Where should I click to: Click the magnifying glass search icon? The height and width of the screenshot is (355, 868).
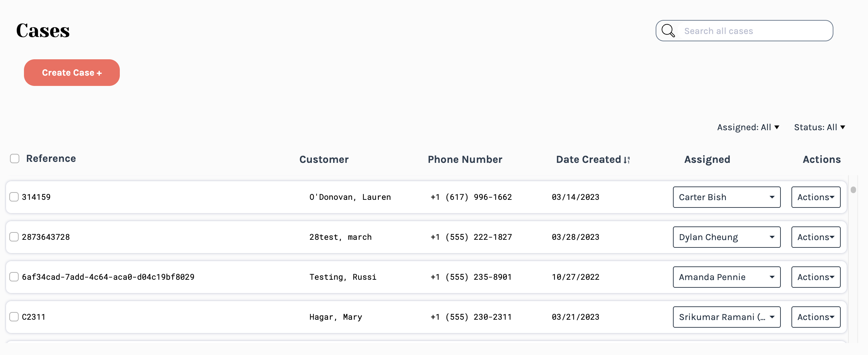[x=668, y=31]
